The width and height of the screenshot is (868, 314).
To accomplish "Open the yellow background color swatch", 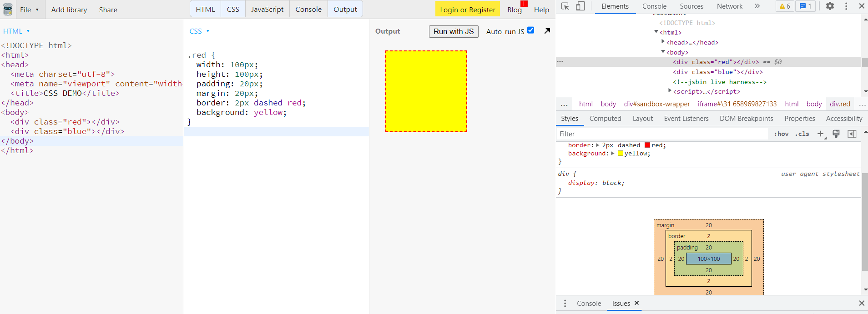I will [621, 154].
